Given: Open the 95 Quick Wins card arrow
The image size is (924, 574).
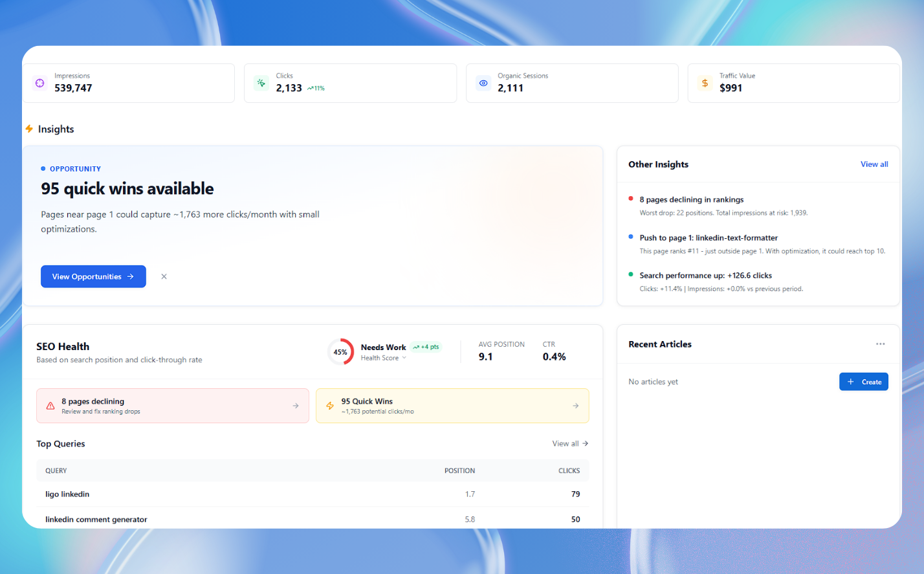Looking at the screenshot, I should (575, 406).
